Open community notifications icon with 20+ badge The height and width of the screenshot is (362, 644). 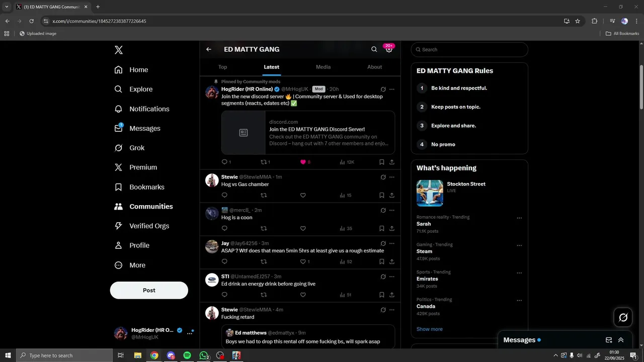click(389, 49)
